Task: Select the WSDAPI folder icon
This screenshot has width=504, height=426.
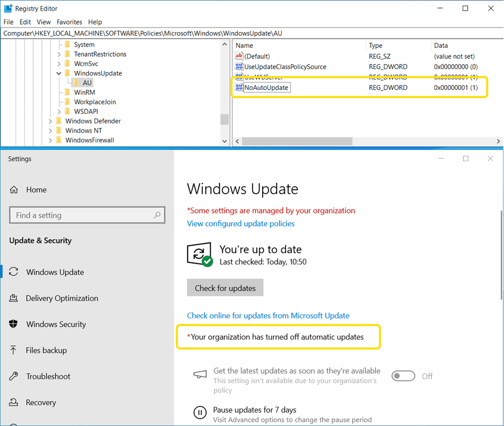Action: [x=67, y=111]
